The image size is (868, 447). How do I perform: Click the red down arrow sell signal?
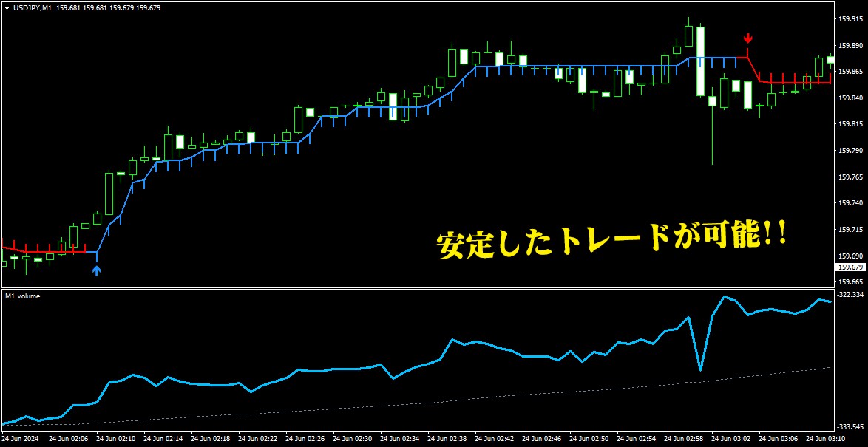pyautogui.click(x=748, y=38)
